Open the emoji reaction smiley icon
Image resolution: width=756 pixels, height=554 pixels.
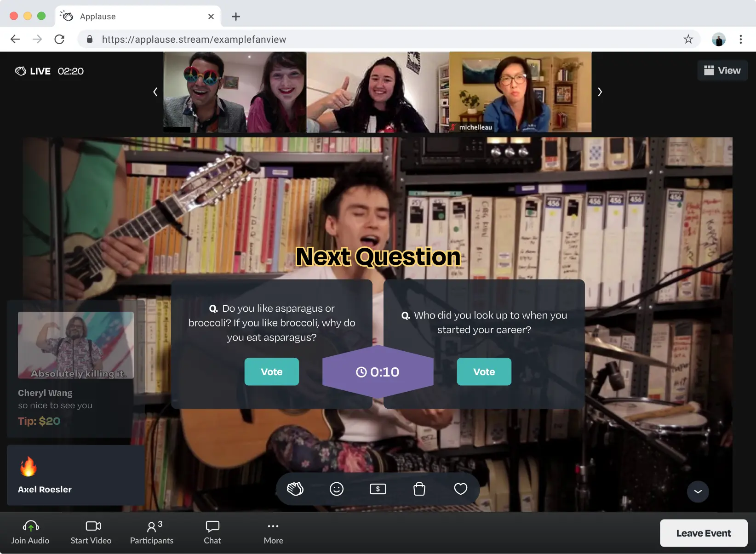coord(337,489)
